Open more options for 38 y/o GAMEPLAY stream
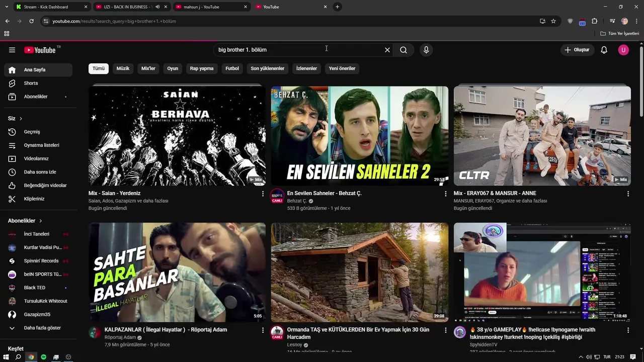Screen dimensions: 644x362 pyautogui.click(x=628, y=330)
